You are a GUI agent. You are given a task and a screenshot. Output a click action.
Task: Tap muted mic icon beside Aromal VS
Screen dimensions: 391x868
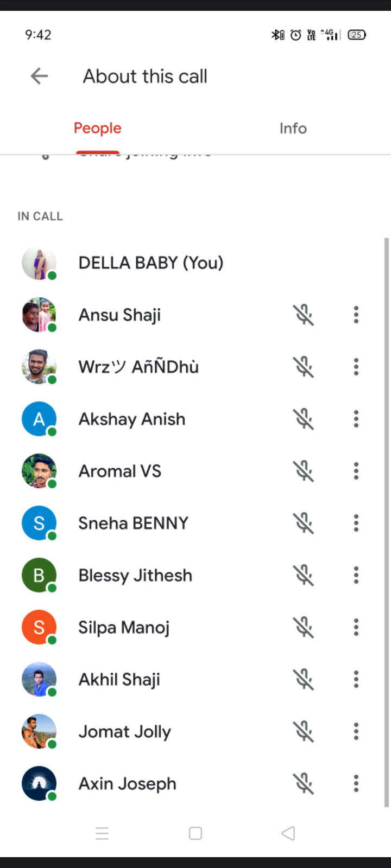304,471
